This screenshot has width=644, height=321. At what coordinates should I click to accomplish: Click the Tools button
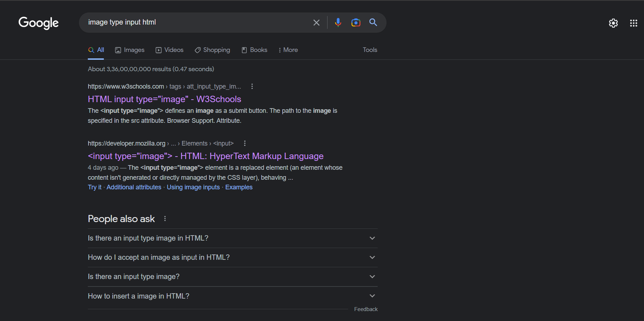point(370,50)
